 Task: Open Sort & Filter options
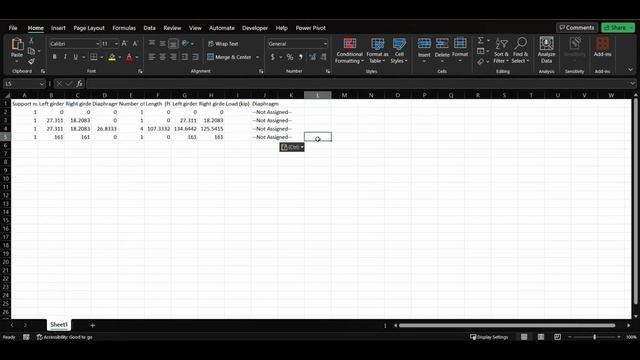click(x=501, y=50)
